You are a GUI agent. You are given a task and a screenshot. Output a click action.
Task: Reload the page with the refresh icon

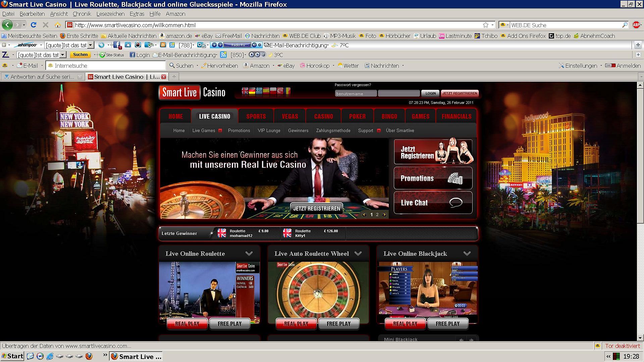pos(33,25)
